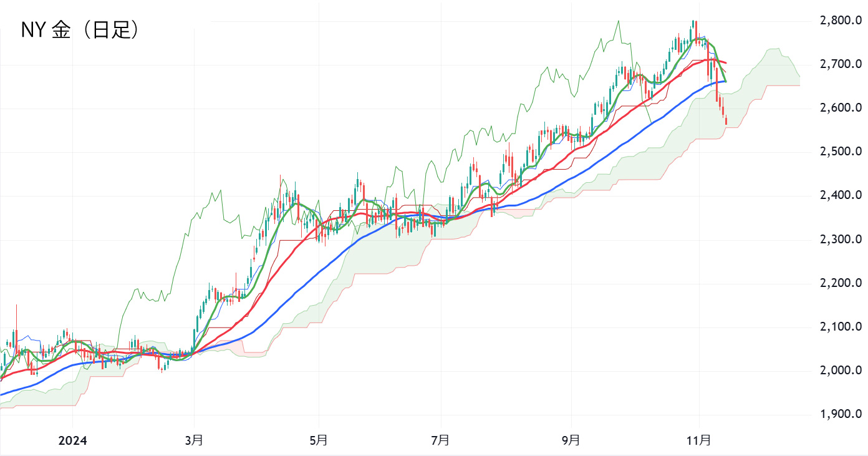The height and width of the screenshot is (456, 868).
Task: Click the 3月 date label
Action: [x=194, y=440]
